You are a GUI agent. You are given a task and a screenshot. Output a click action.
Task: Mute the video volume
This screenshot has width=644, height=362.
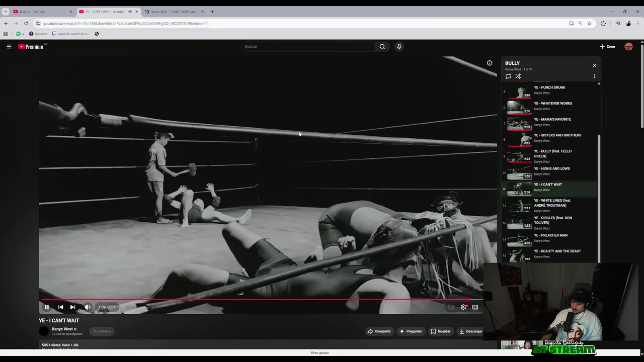88,307
